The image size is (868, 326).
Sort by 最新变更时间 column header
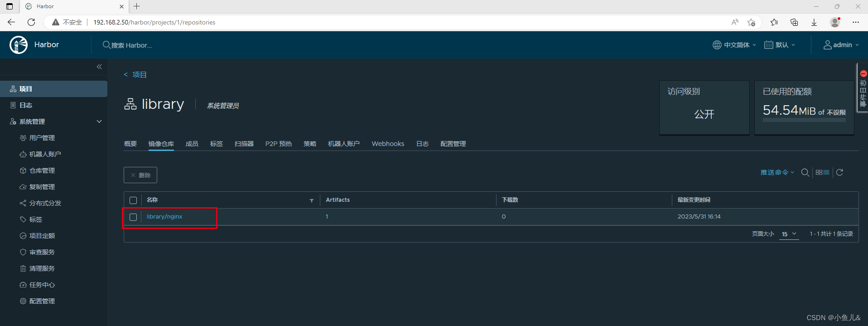(x=694, y=200)
